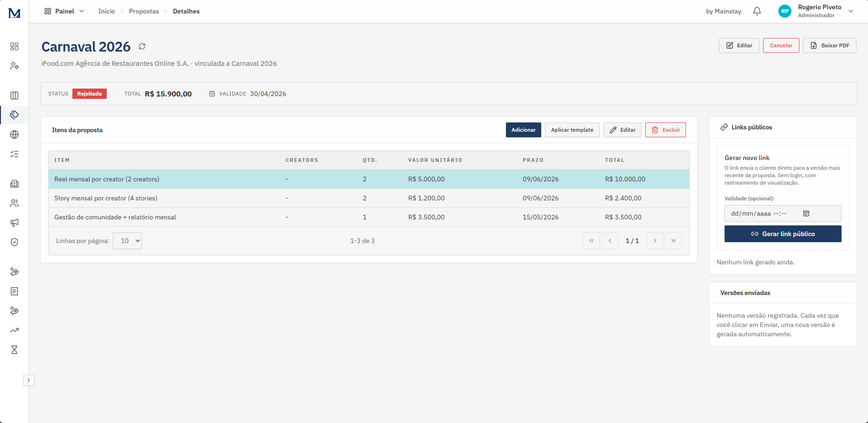Open the trending arrow sidebar icon
The height and width of the screenshot is (423, 868).
pos(14,330)
